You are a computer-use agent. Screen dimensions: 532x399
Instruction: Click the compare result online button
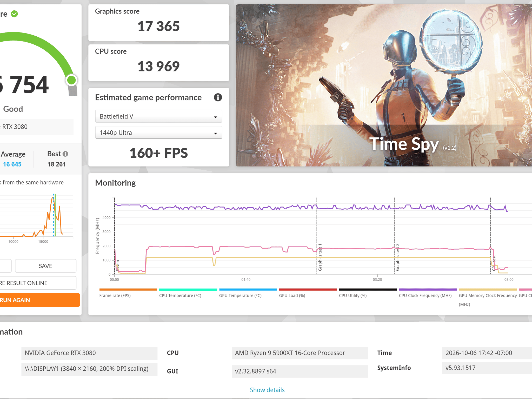click(x=38, y=283)
